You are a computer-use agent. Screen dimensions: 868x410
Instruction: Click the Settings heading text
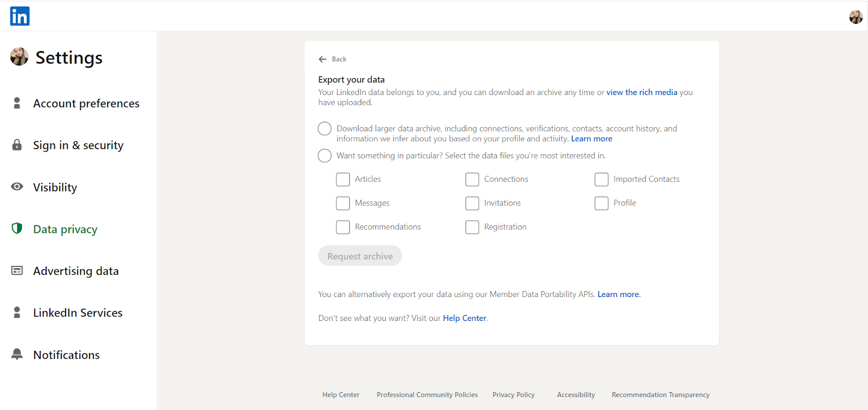tap(69, 58)
